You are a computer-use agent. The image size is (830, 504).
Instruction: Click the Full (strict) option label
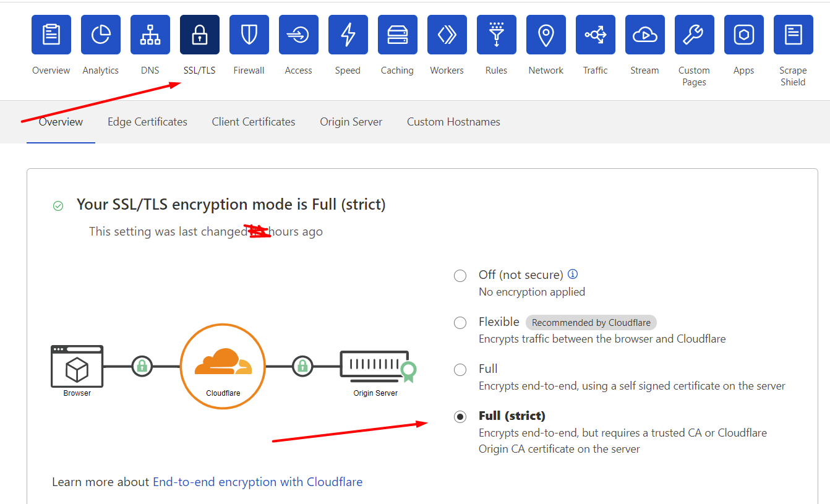tap(512, 416)
